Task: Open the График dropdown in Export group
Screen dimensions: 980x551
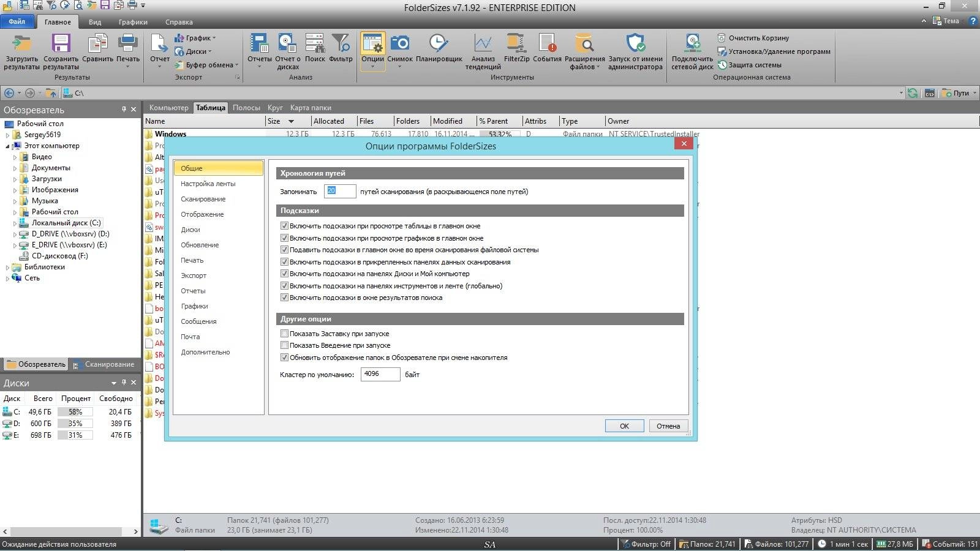Action: tap(195, 38)
